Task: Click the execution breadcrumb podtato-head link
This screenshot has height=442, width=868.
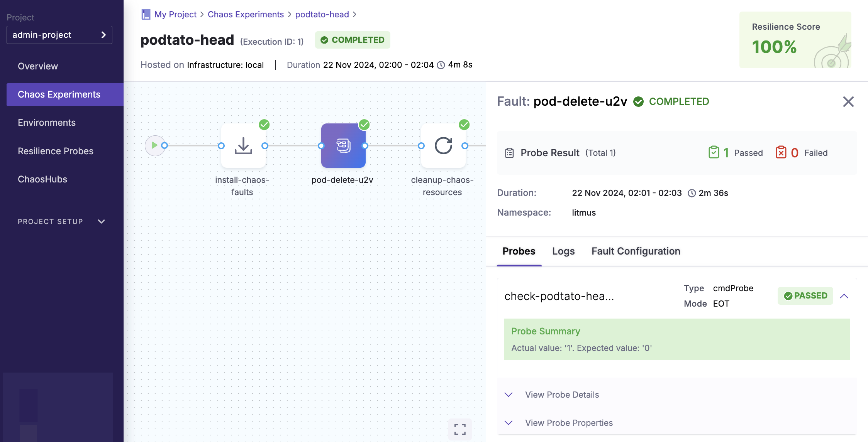Action: pos(322,13)
